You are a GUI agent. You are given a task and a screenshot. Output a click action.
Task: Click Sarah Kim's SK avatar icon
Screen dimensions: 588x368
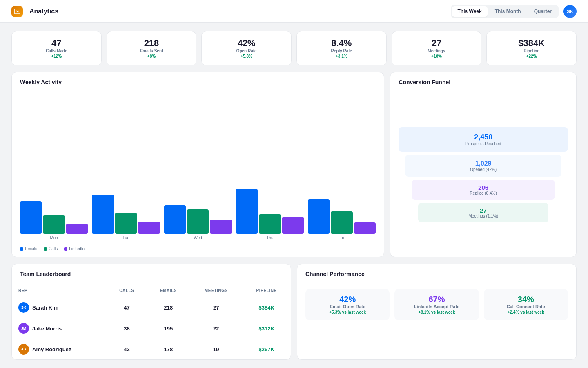point(24,307)
